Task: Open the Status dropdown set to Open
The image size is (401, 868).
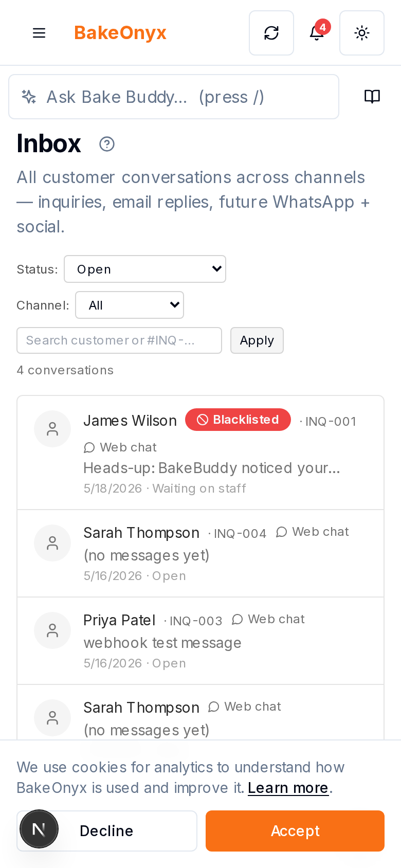Action: point(145,269)
